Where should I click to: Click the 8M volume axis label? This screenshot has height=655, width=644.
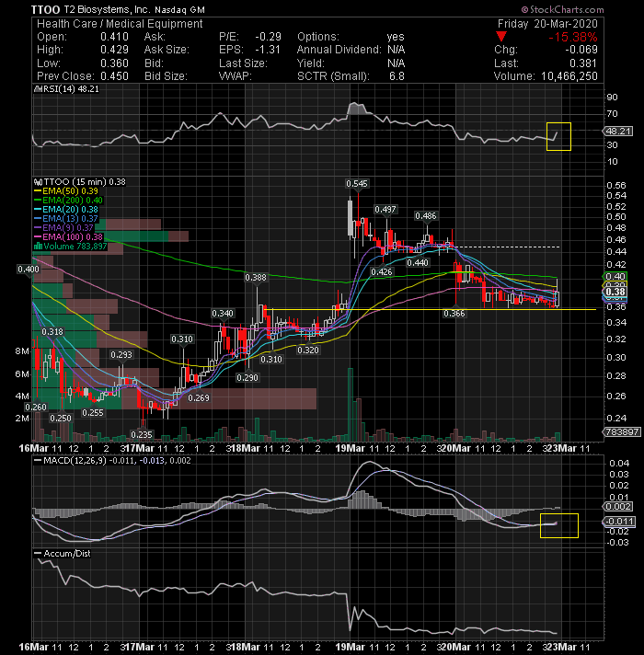[22, 350]
